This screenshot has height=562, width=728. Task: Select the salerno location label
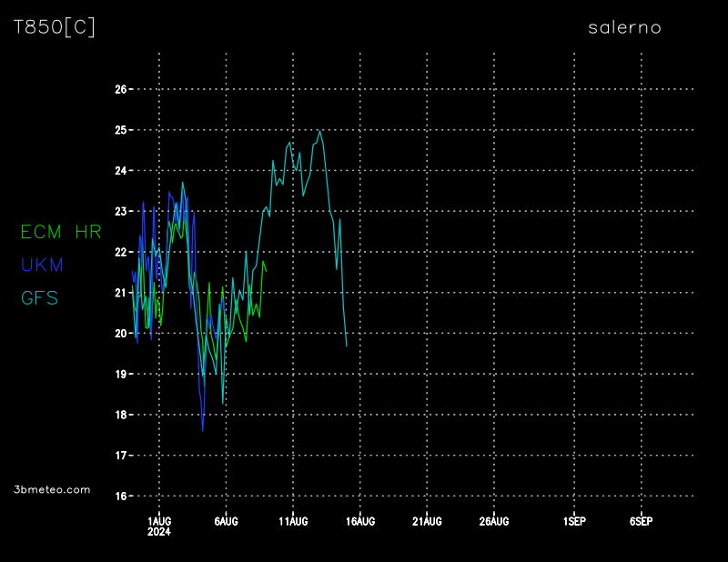click(624, 27)
